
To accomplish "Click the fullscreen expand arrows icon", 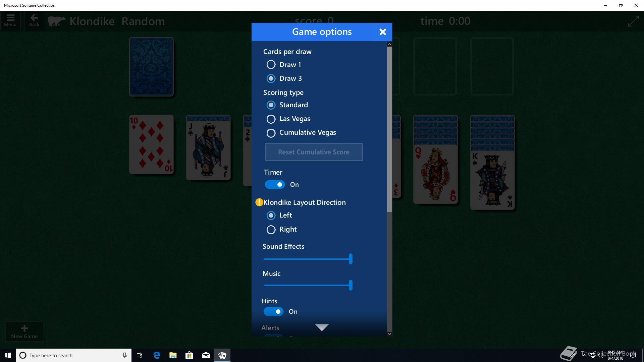I will click(633, 21).
